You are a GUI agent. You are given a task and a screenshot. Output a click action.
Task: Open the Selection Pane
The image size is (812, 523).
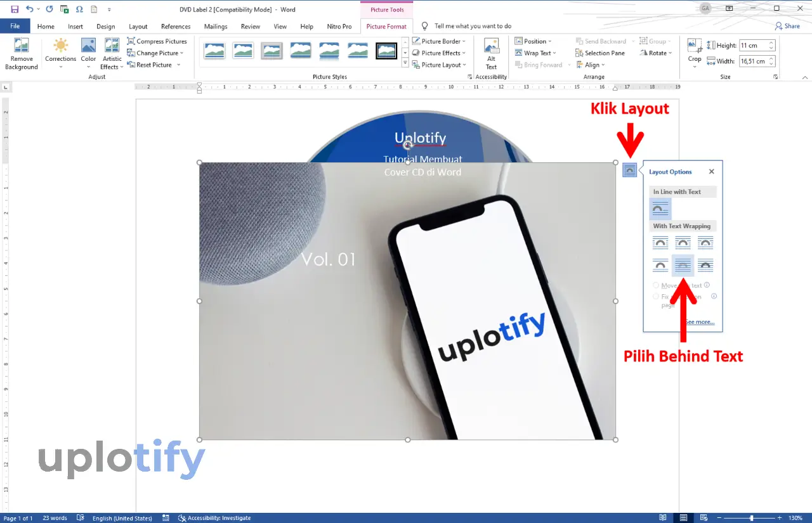600,53
